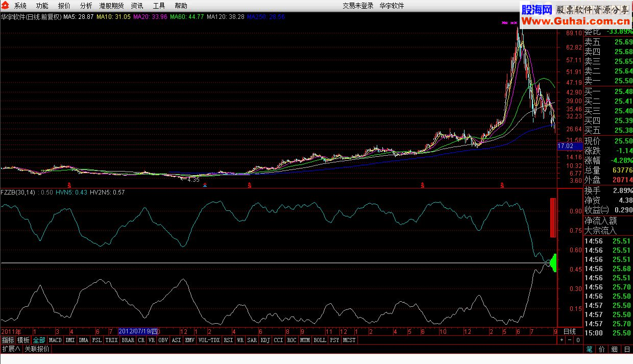Click the MA10: 31.05 label
The image size is (633, 364).
[113, 17]
